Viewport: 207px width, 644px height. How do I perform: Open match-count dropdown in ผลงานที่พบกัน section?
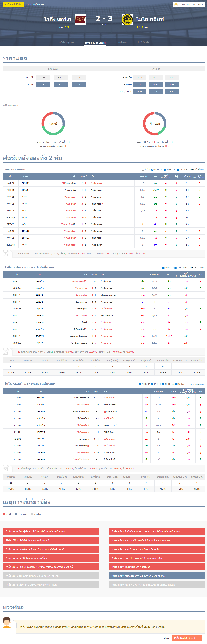coord(192,170)
